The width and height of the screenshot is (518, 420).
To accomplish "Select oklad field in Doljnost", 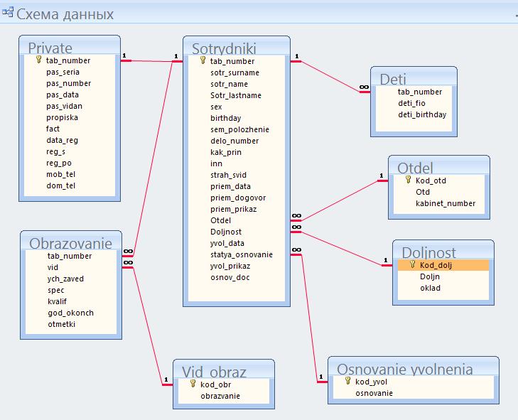I will pos(430,288).
